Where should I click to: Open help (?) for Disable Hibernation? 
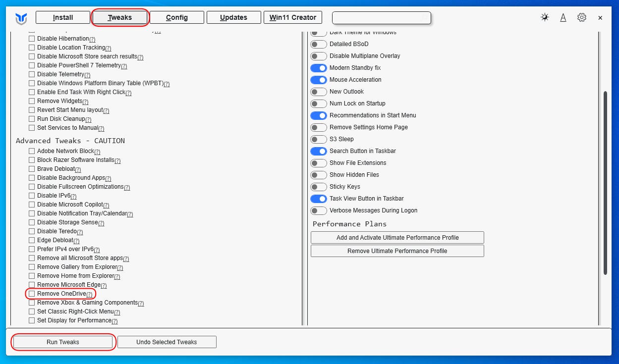(92, 39)
